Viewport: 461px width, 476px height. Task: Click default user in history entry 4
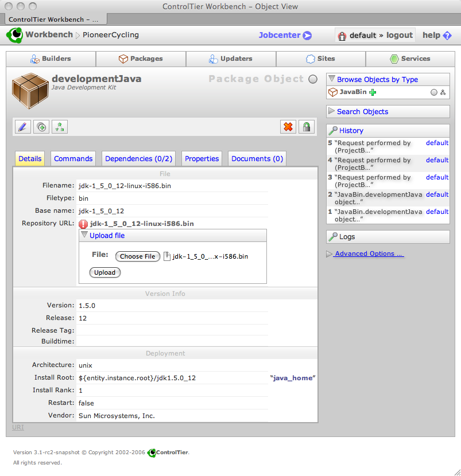[437, 160]
